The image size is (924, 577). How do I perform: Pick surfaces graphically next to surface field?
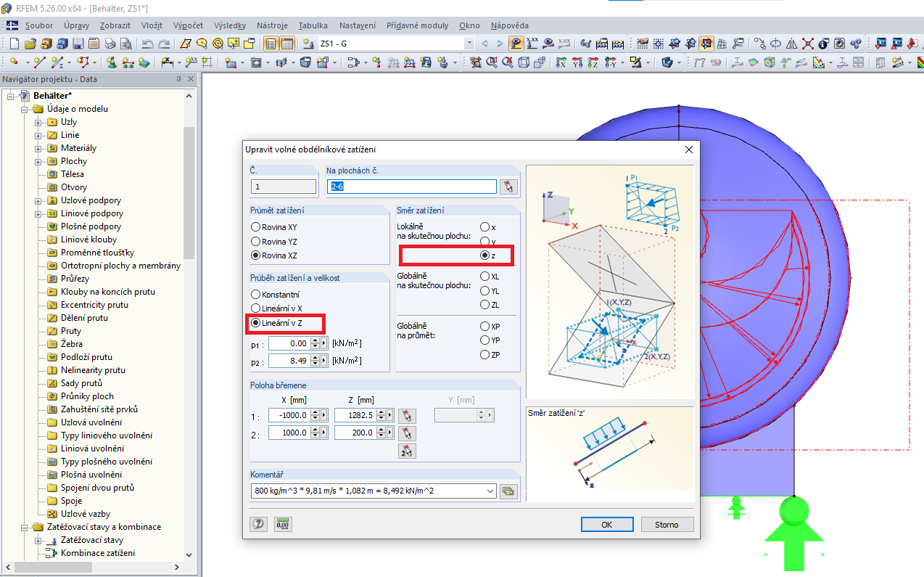pyautogui.click(x=508, y=187)
